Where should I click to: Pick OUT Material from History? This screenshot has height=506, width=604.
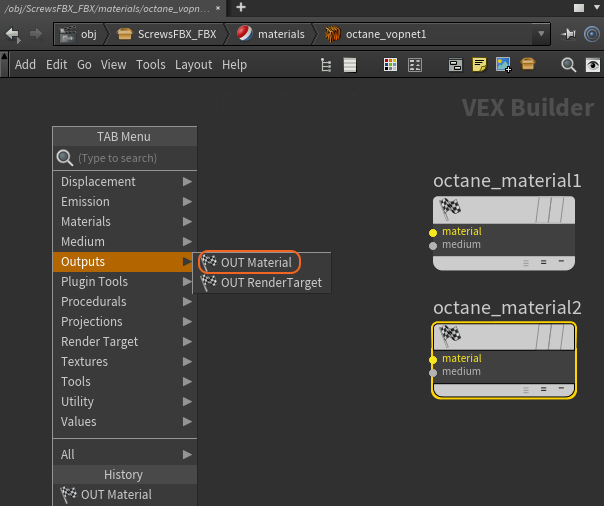125,494
